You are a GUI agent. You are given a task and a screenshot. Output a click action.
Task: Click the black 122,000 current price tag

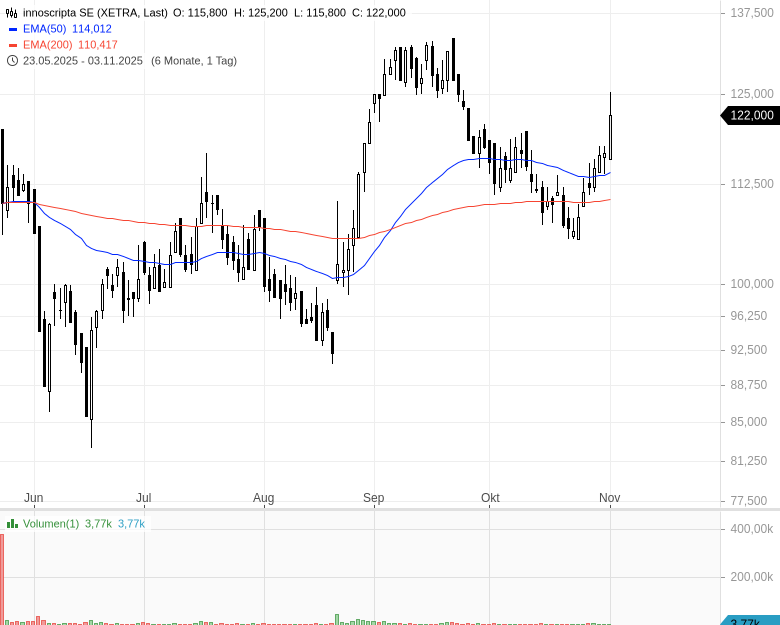click(751, 115)
